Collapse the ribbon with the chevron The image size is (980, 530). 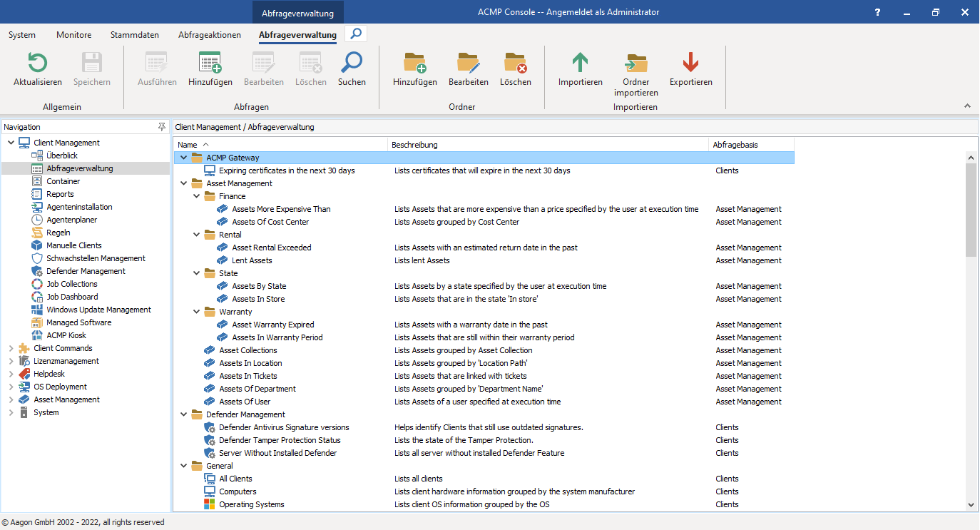(x=968, y=106)
